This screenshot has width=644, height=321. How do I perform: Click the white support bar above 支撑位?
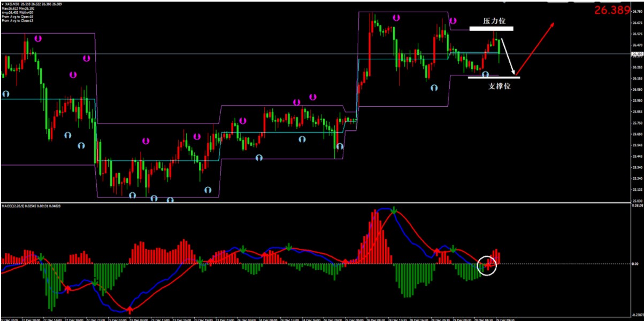click(493, 77)
